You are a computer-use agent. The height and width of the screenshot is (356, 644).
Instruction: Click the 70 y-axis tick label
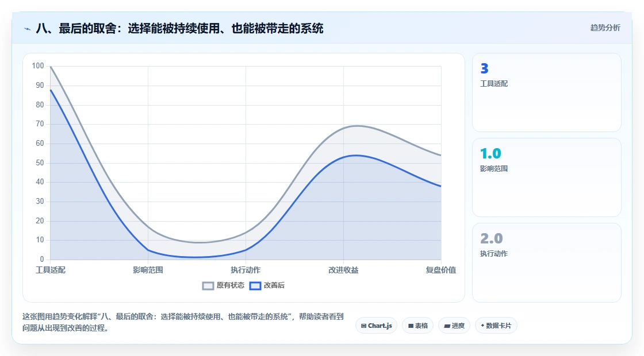(40, 124)
